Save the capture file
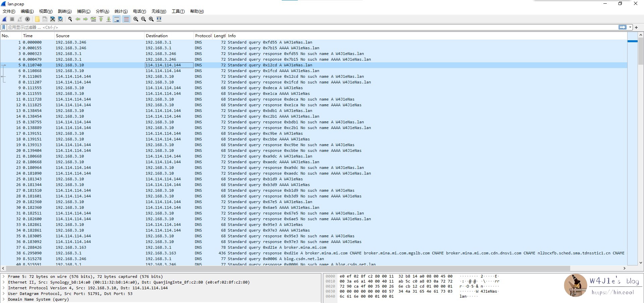Screen dimensions: 644x303 tap(45, 19)
